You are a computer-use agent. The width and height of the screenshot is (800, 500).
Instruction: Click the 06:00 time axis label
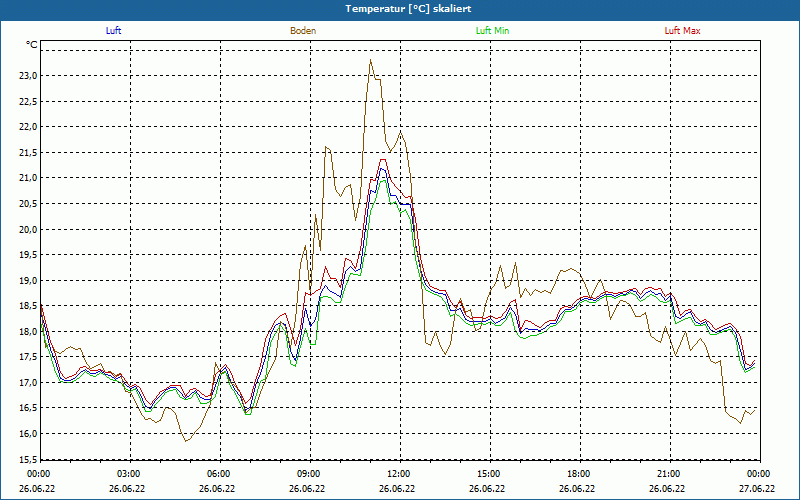pyautogui.click(x=218, y=474)
